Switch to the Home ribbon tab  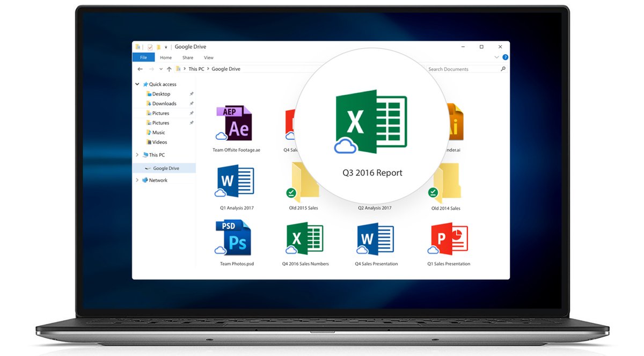(x=166, y=57)
